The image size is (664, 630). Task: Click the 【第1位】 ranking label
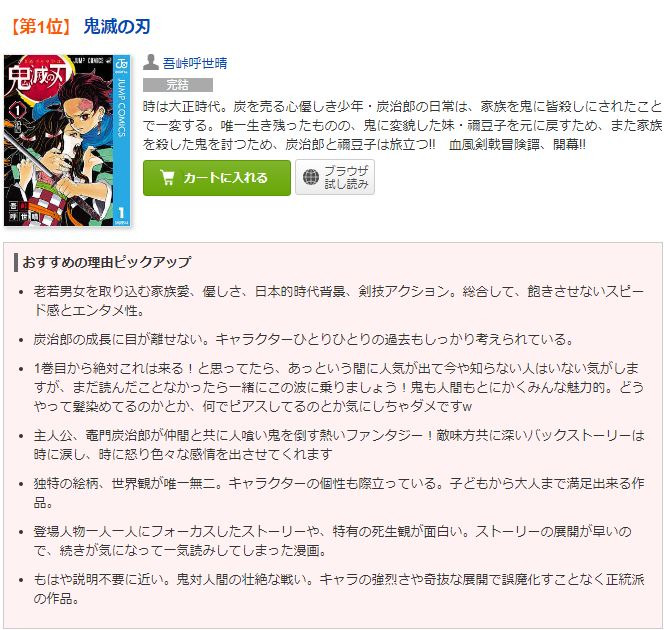tap(41, 26)
